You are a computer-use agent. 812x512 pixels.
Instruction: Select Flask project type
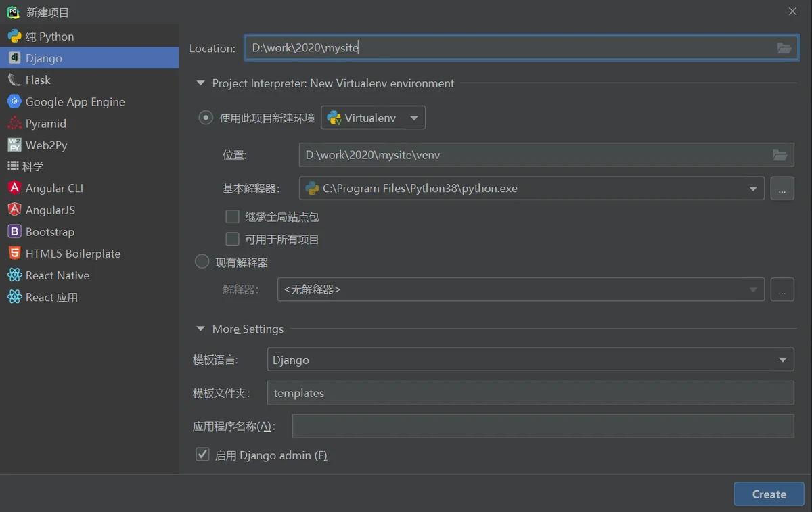[89, 80]
